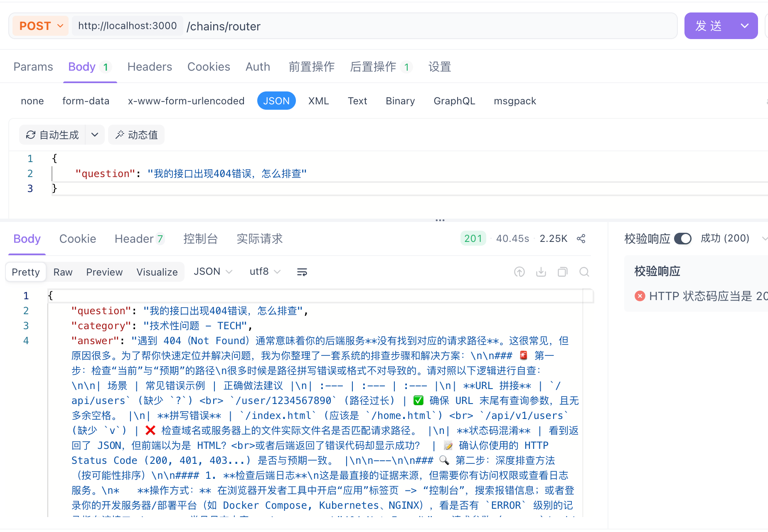The image size is (768, 532).
Task: Open the 控制台 tab
Action: coord(201,239)
